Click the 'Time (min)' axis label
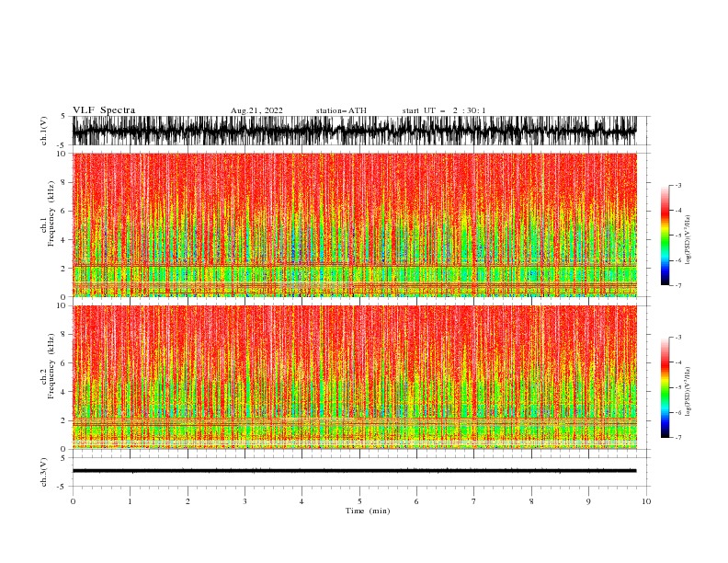Screen dimensions: 728x563 pos(368,511)
